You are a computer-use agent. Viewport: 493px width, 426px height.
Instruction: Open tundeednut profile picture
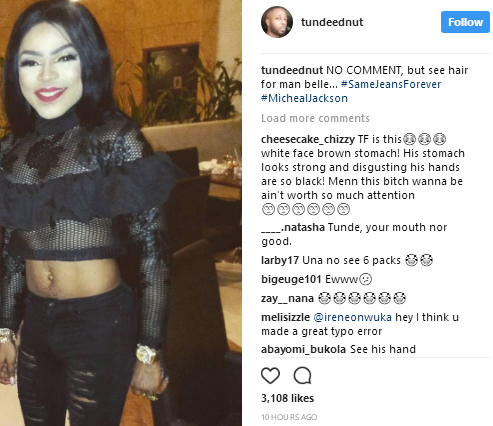tap(277, 22)
